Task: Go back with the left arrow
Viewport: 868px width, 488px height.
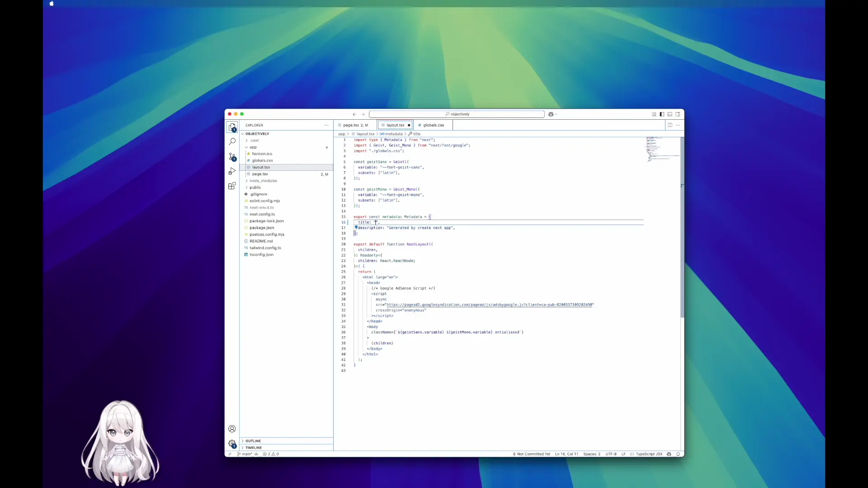Action: 354,114
